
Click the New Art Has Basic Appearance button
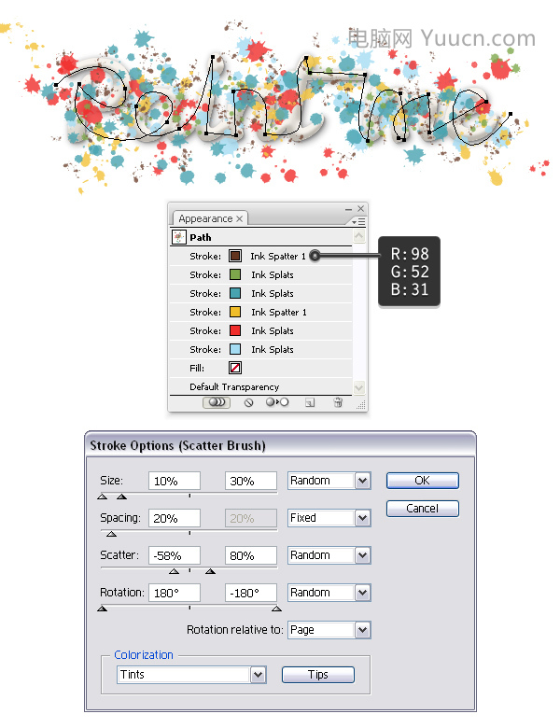coord(217,402)
